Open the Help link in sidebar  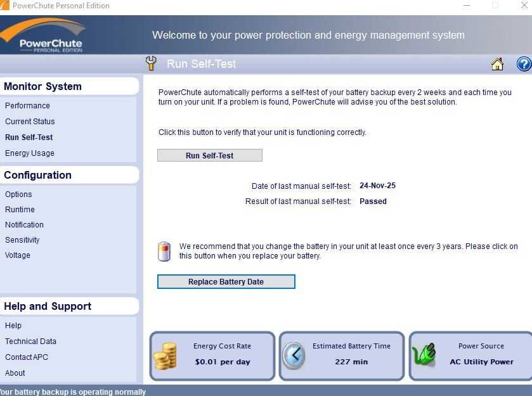point(13,326)
